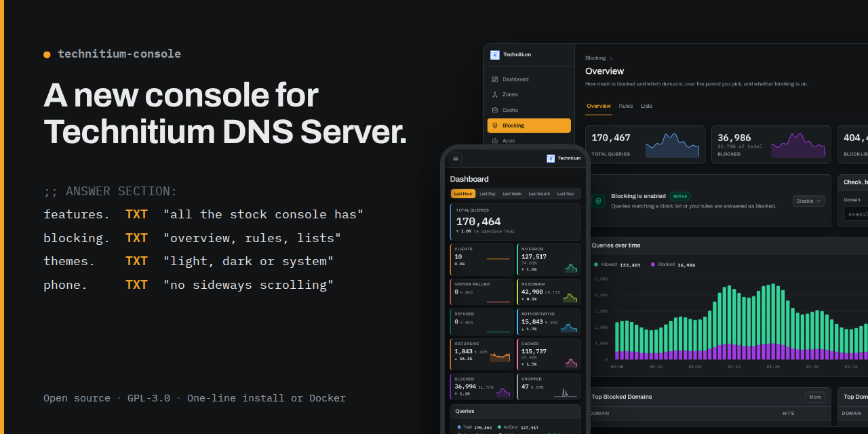Click the Domain input field in Check panel
The width and height of the screenshot is (868, 434).
(856, 214)
